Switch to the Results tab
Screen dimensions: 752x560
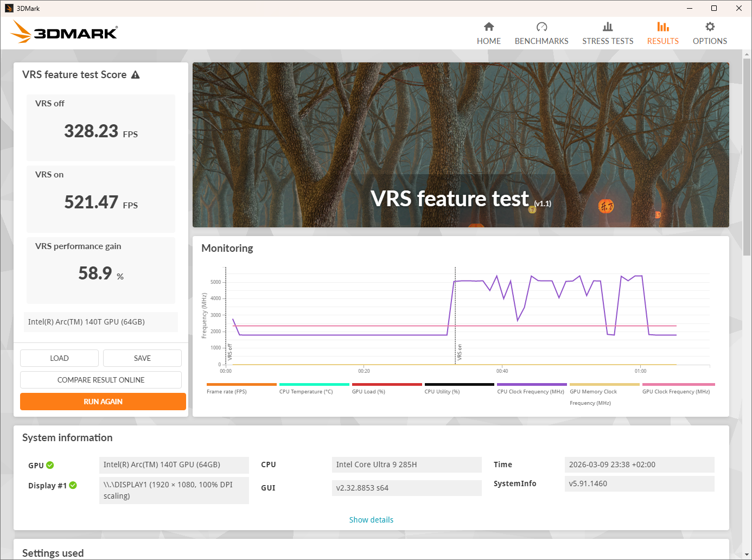[x=662, y=33]
